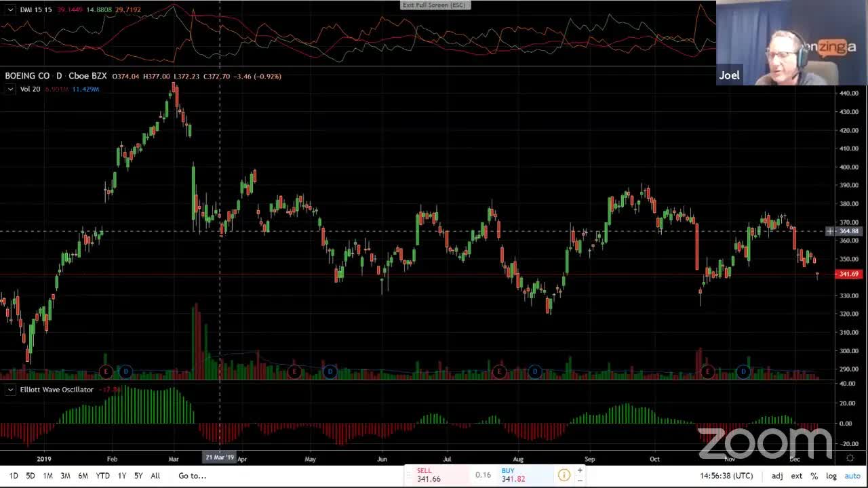Click the plus icon beside 364.88 price
Image resolution: width=868 pixels, height=488 pixels.
pos(830,231)
